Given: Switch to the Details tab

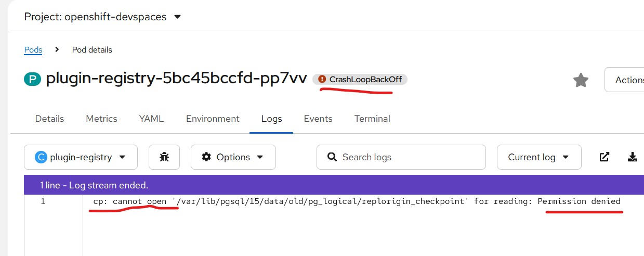Looking at the screenshot, I should pos(49,119).
